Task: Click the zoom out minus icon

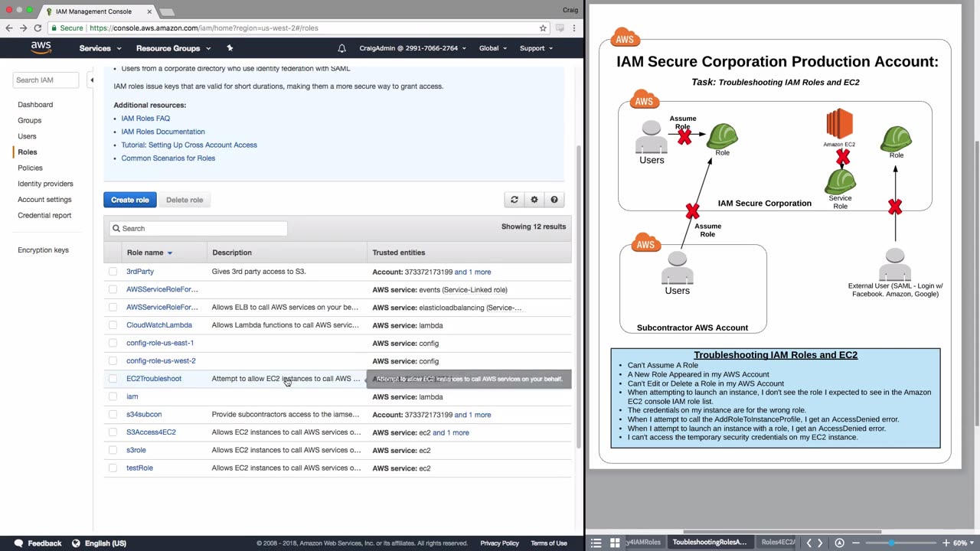Action: pos(856,543)
